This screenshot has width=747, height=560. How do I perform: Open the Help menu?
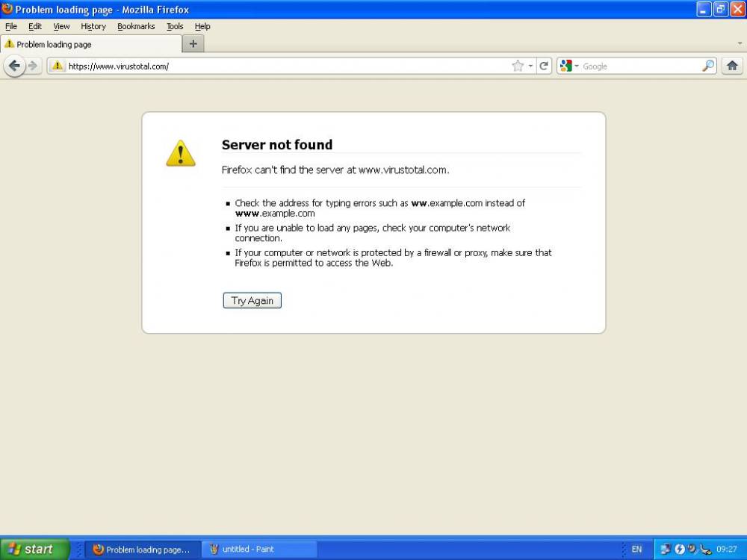click(202, 26)
